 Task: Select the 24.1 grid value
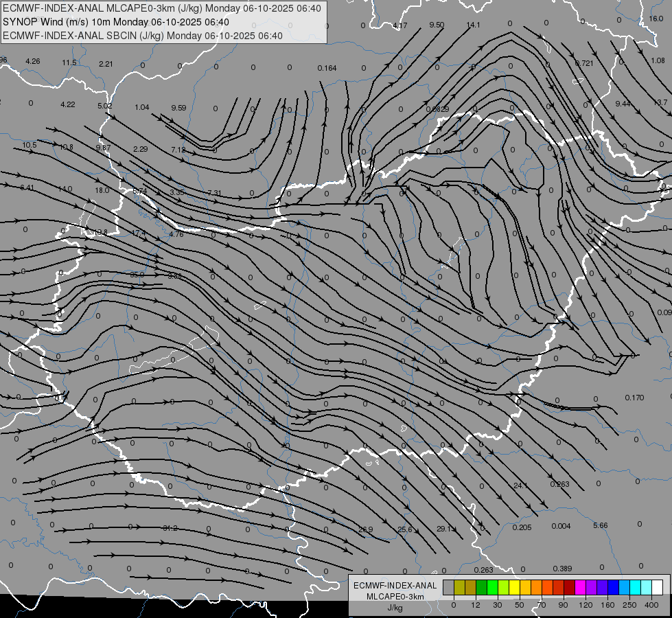(x=520, y=485)
